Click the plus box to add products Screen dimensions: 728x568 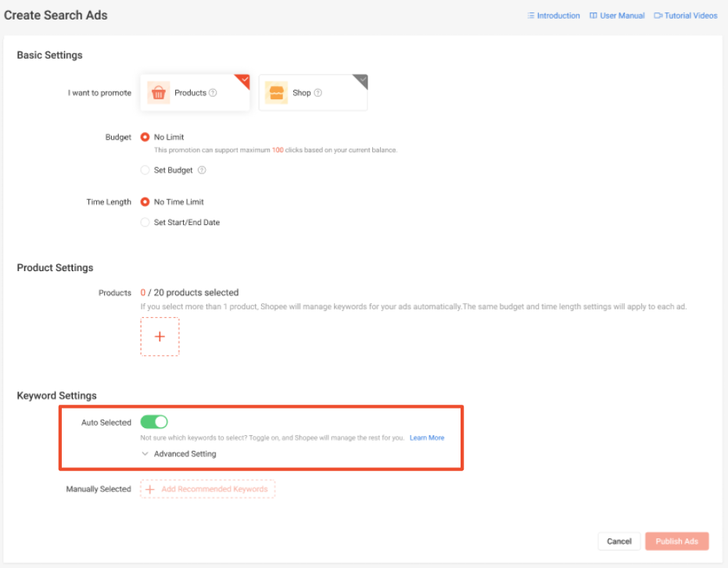pos(160,337)
